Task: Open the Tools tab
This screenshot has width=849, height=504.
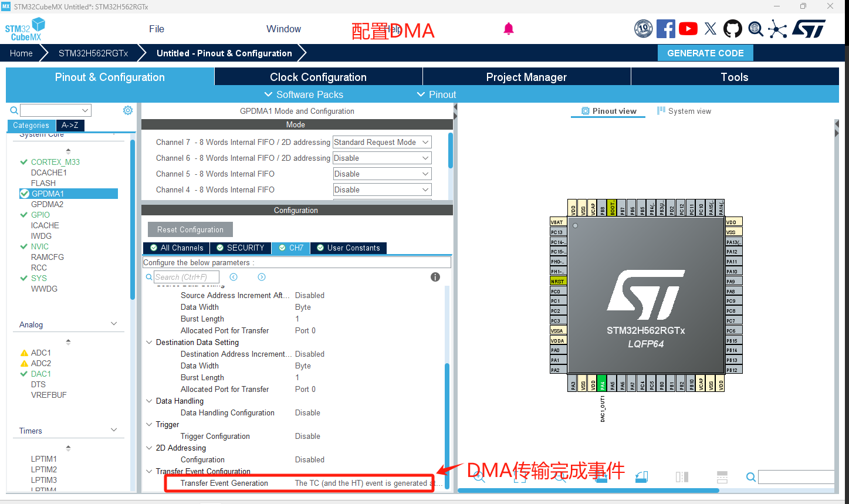Action: tap(735, 77)
